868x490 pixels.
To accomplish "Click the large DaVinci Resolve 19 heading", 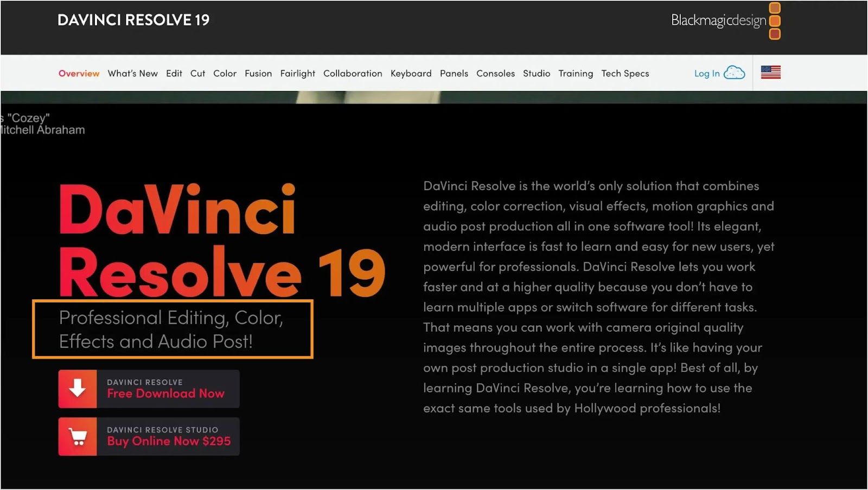I will 222,240.
